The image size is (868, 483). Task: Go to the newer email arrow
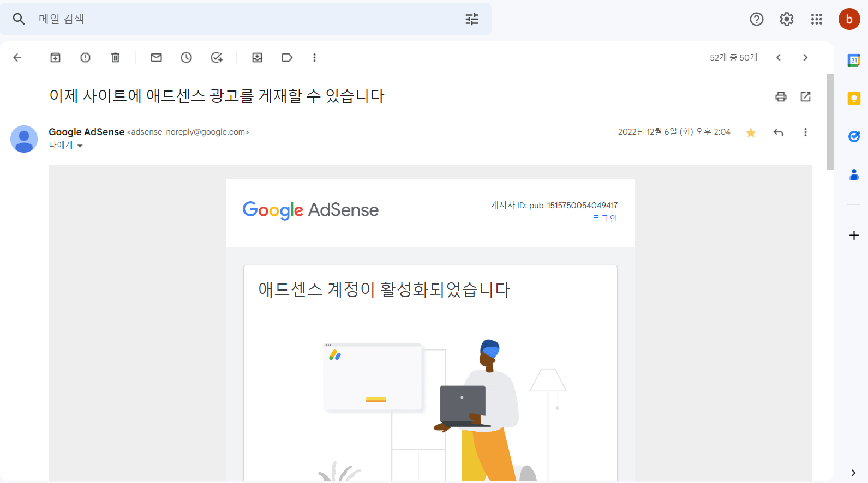[779, 57]
